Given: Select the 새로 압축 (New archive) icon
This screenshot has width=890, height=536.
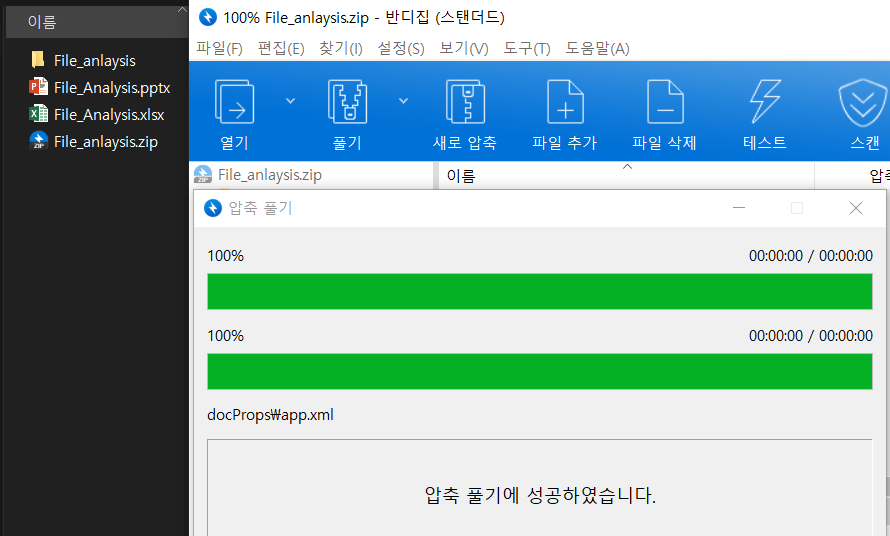Looking at the screenshot, I should [465, 102].
